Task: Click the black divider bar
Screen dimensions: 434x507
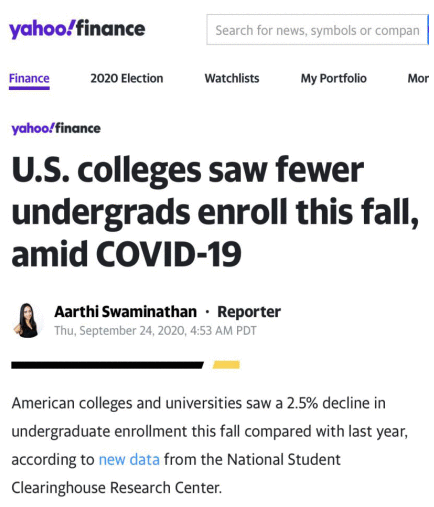Action: [107, 365]
